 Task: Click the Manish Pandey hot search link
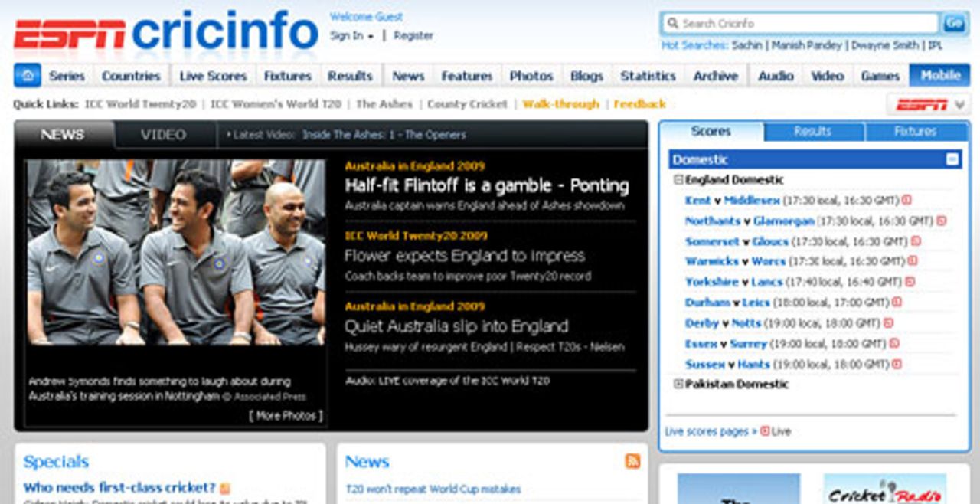tap(807, 46)
